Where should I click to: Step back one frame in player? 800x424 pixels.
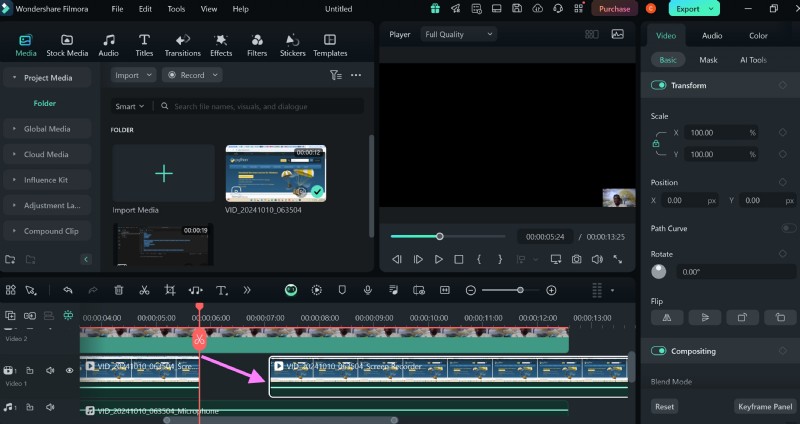pos(396,259)
